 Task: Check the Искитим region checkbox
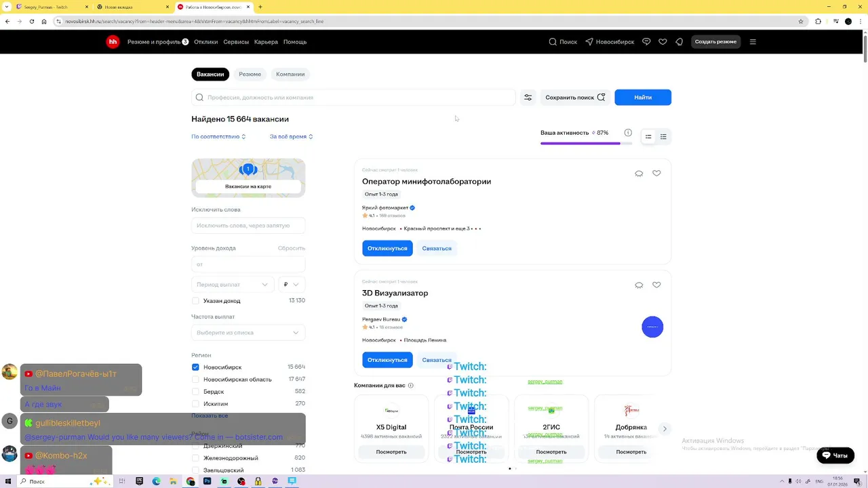(x=195, y=404)
